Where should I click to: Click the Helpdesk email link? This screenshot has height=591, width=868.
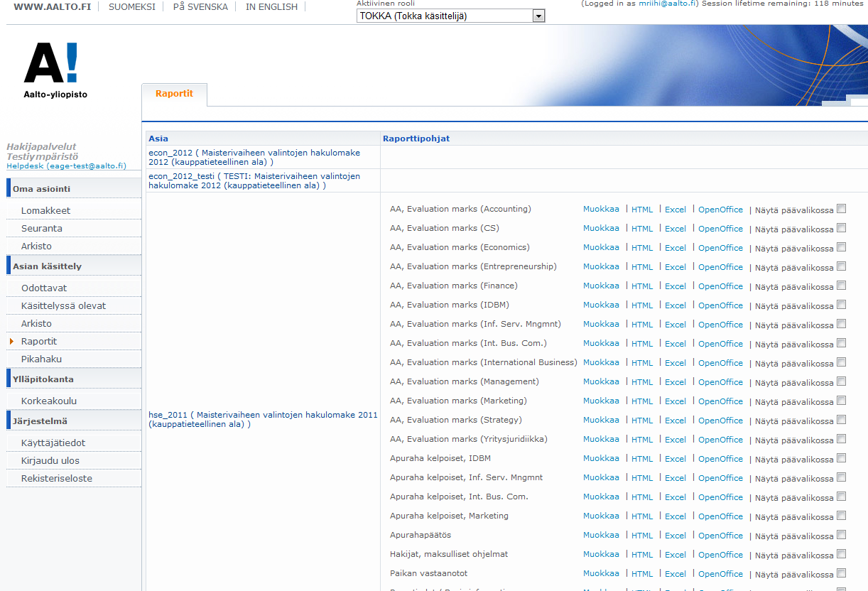[x=66, y=166]
